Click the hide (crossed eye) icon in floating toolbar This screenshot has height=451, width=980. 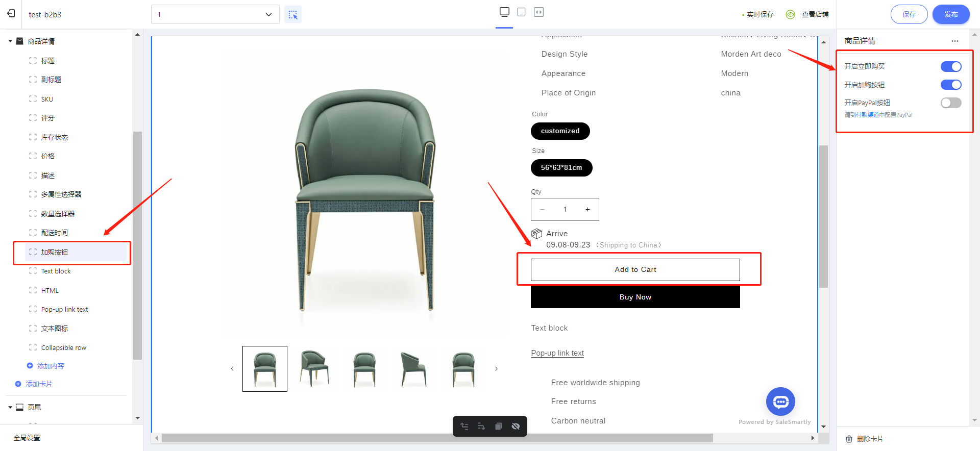pos(516,427)
